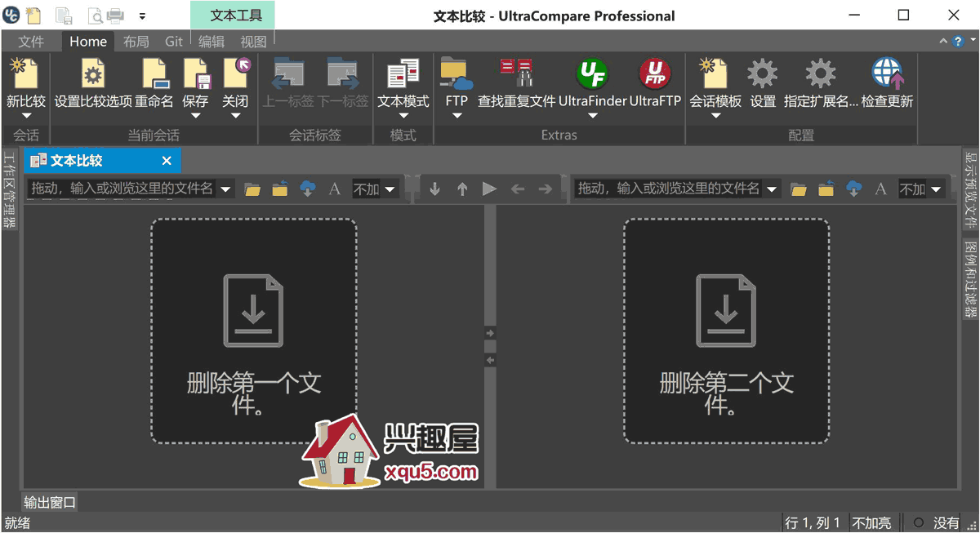Click the new file icon in quick access toolbar
The height and width of the screenshot is (533, 980).
[33, 15]
